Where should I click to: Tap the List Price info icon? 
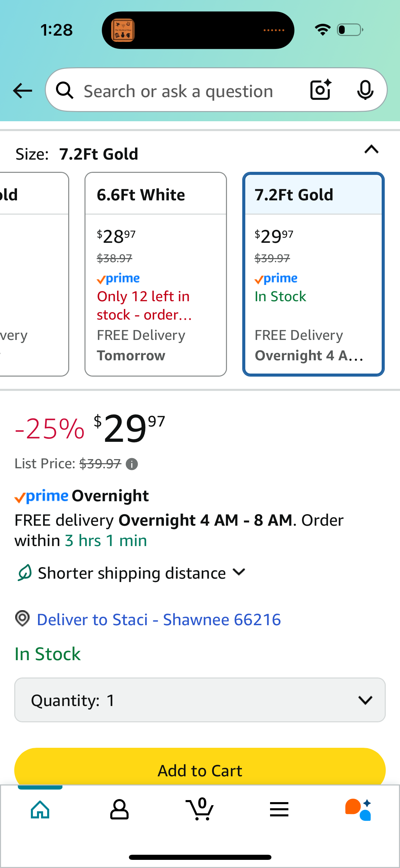tap(132, 464)
